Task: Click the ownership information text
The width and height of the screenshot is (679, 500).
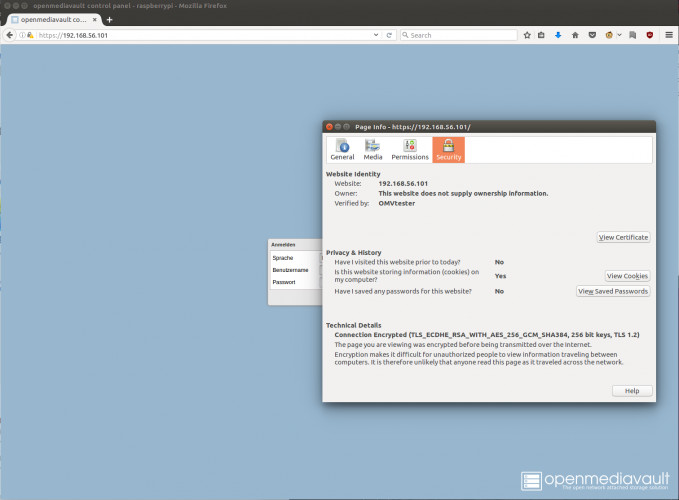Action: click(463, 194)
